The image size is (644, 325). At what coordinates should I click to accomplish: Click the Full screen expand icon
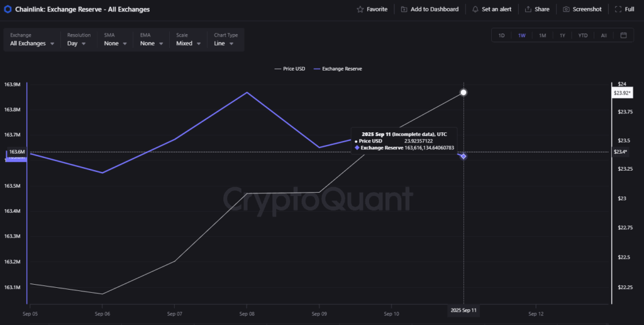(x=618, y=9)
